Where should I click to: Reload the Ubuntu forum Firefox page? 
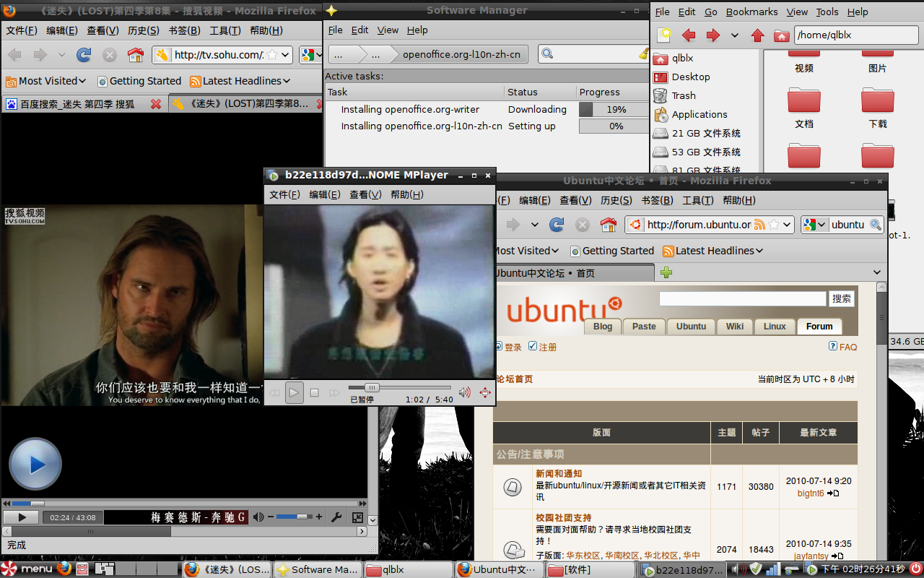pyautogui.click(x=557, y=225)
